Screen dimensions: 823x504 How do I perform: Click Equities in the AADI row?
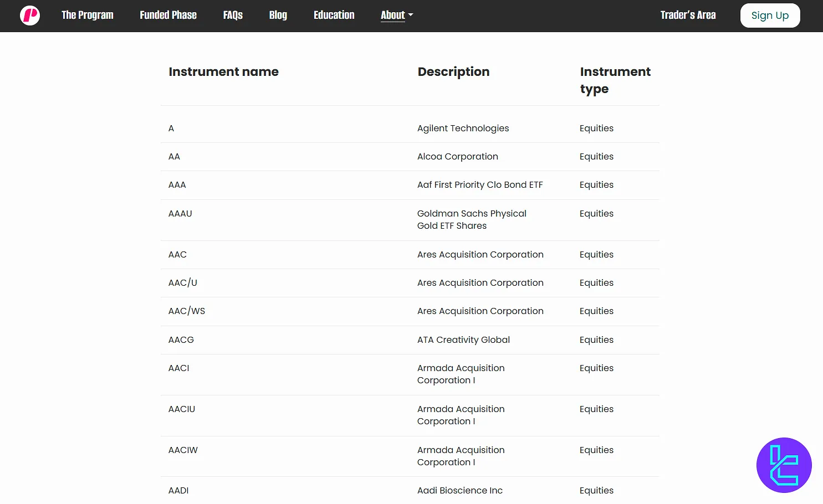pos(596,491)
